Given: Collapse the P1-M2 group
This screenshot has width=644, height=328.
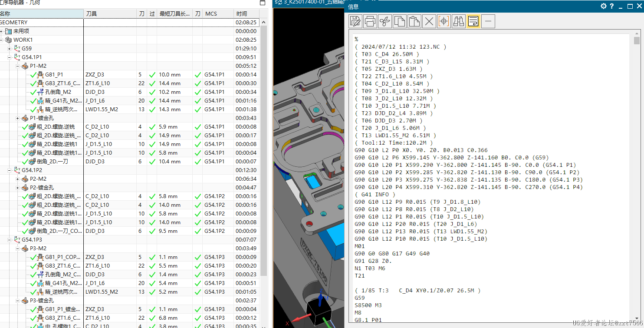Looking at the screenshot, I should (18, 66).
